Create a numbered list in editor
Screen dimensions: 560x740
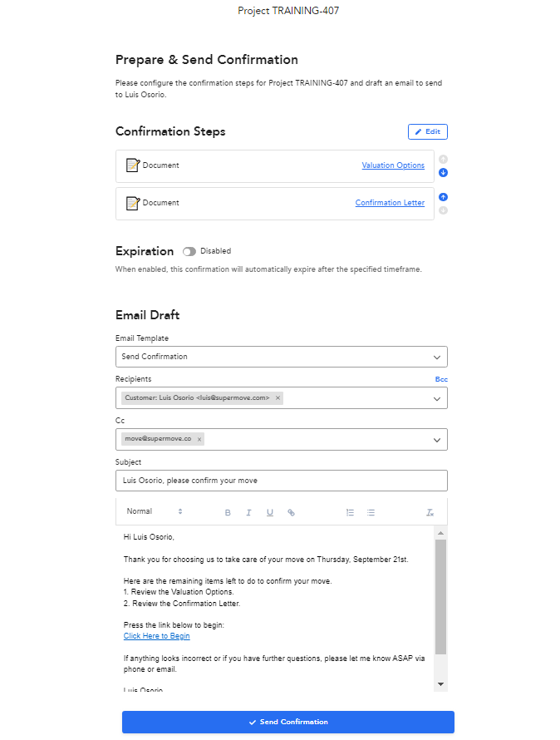point(350,512)
